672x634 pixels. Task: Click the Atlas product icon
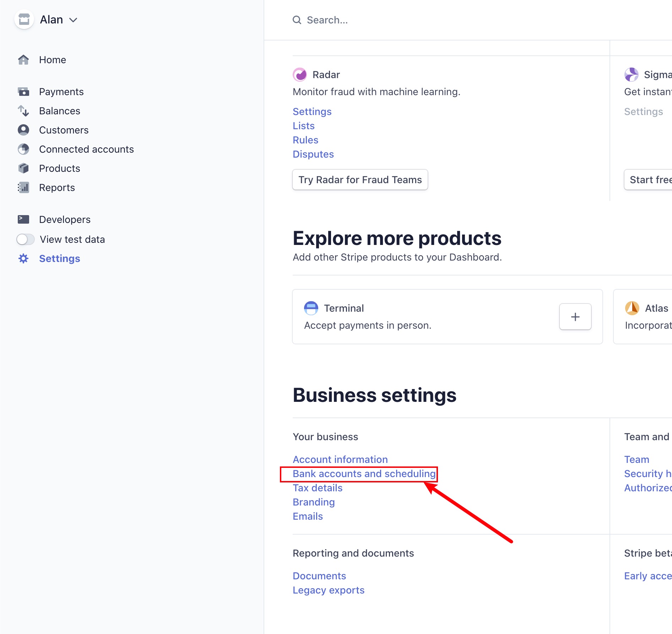coord(632,308)
